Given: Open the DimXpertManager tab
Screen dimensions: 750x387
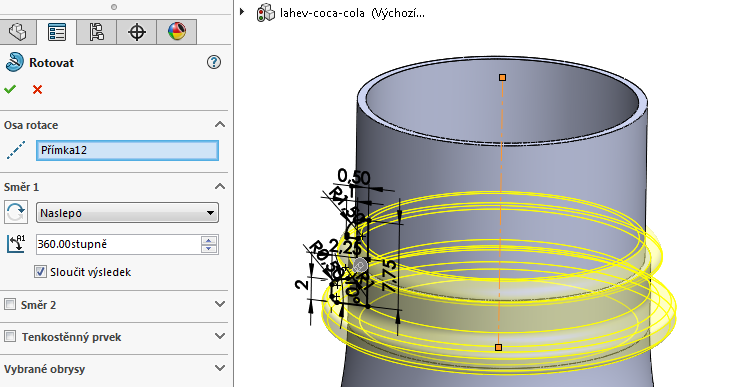Looking at the screenshot, I should tap(137, 32).
